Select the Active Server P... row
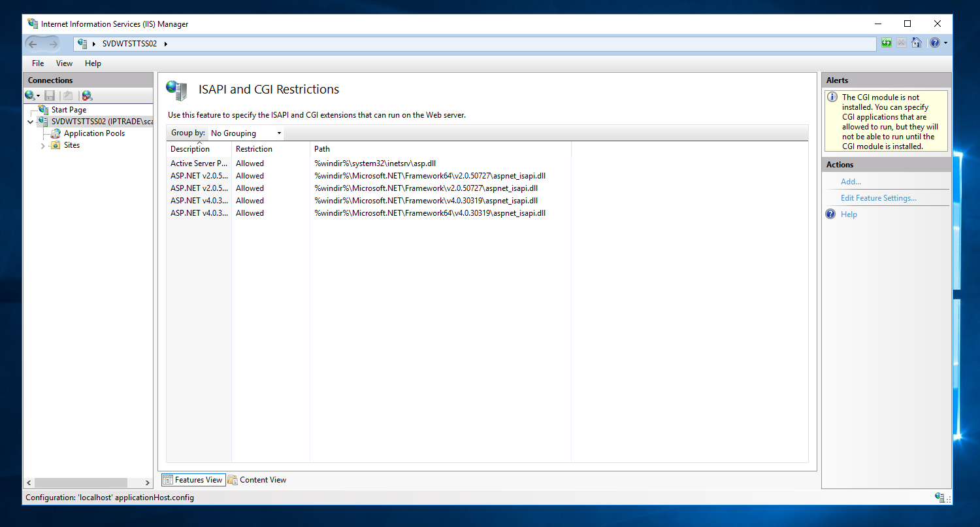The width and height of the screenshot is (980, 527). coord(368,163)
